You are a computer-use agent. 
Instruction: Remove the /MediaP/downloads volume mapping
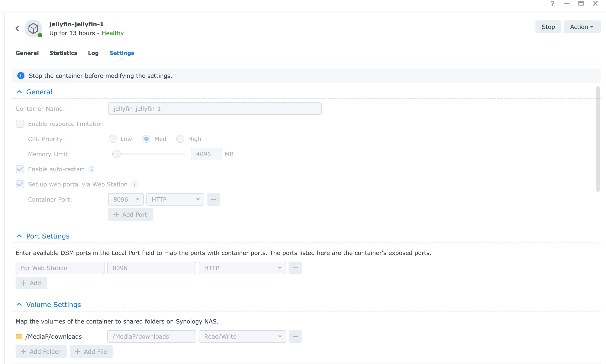pos(295,337)
